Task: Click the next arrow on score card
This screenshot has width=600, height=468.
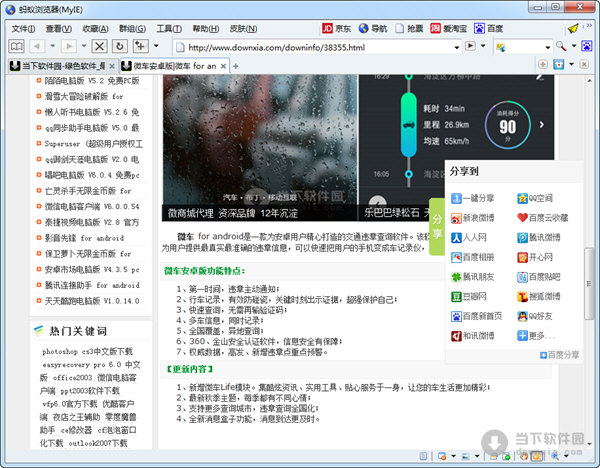Action: point(541,124)
